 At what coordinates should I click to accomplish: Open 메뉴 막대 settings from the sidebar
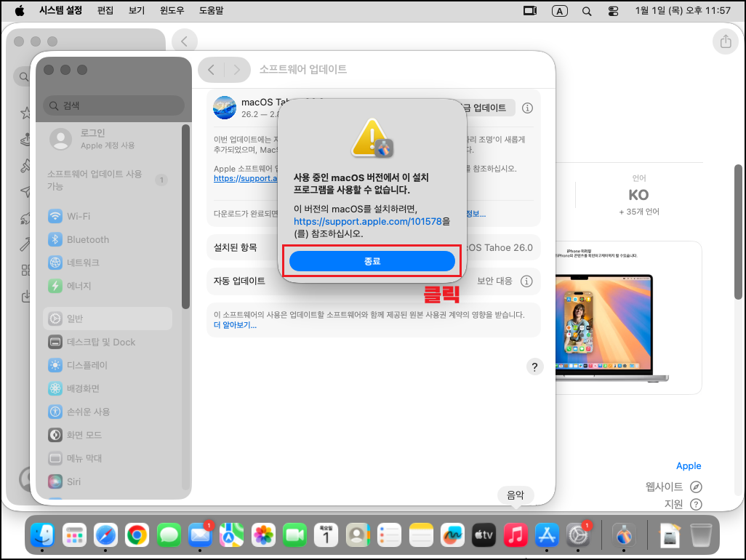point(108,458)
